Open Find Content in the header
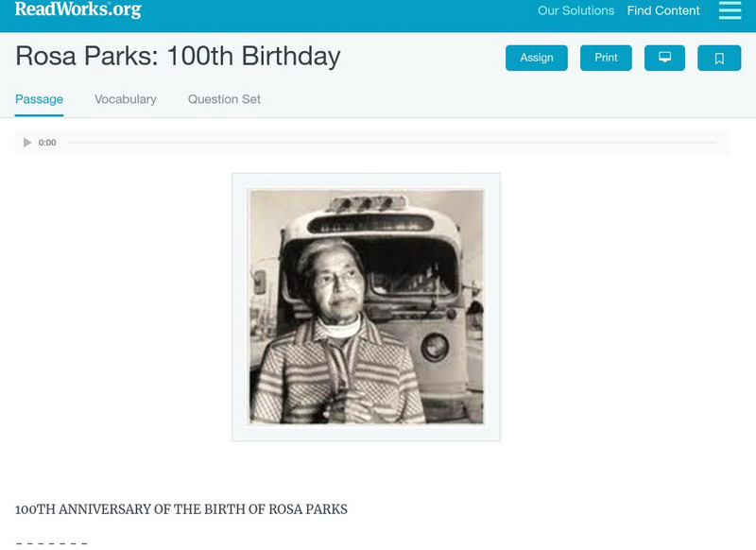 click(x=663, y=11)
